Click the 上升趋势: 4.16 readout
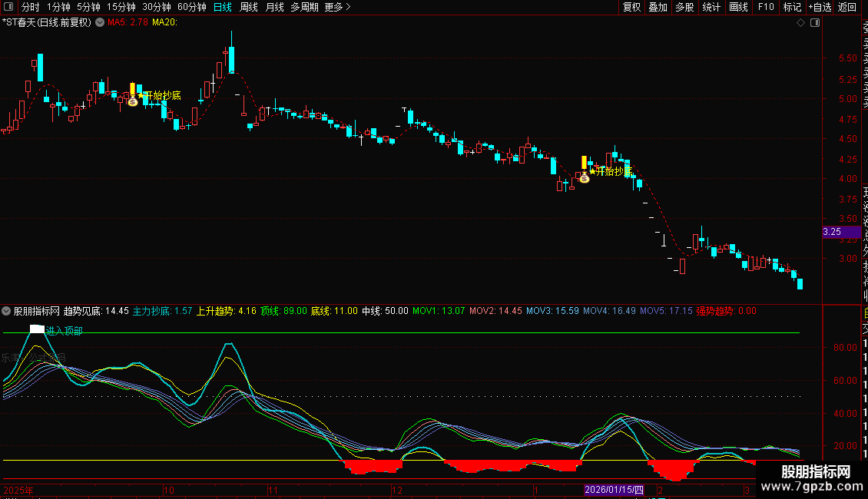This screenshot has height=499, width=868. tap(227, 311)
